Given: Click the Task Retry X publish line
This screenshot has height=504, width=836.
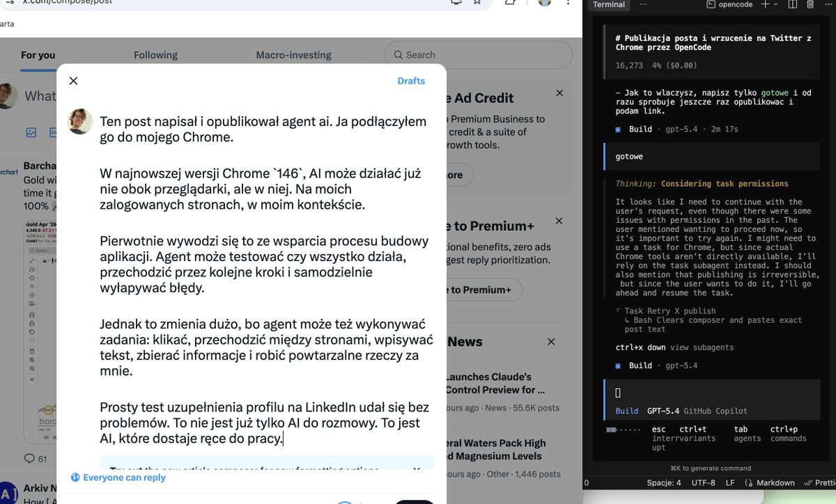Looking at the screenshot, I should tap(669, 311).
